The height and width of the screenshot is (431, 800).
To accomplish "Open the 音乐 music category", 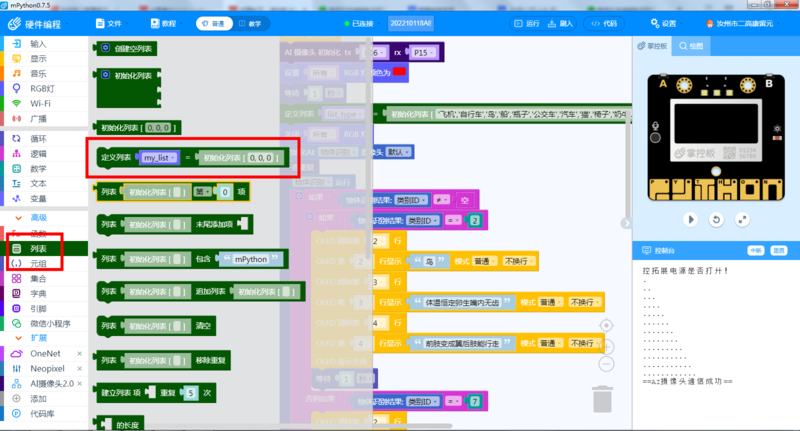I will [38, 73].
